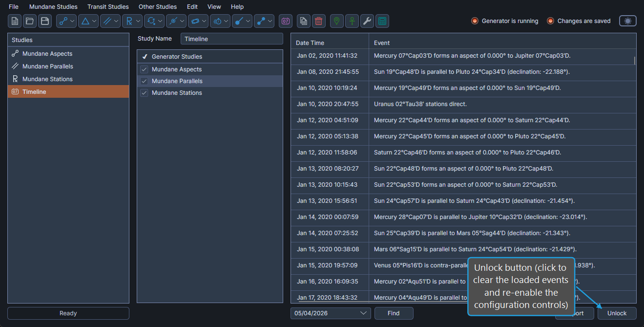
Task: Select the Jan 02, 2020 11:41:32 event row
Action: pyautogui.click(x=462, y=56)
